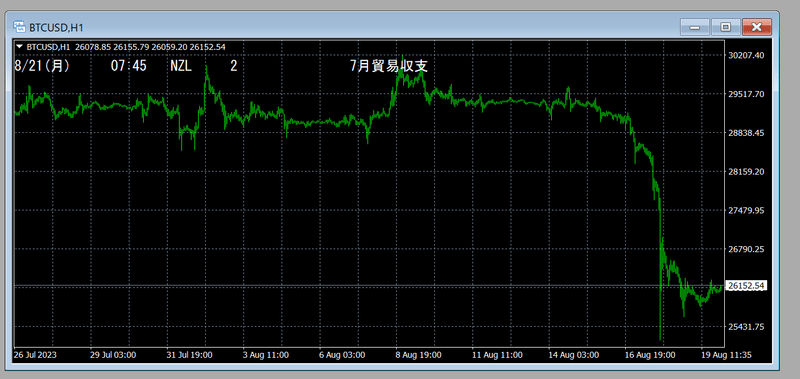
Task: Click the BTCUSD,H1 chart window icon
Action: (x=19, y=27)
